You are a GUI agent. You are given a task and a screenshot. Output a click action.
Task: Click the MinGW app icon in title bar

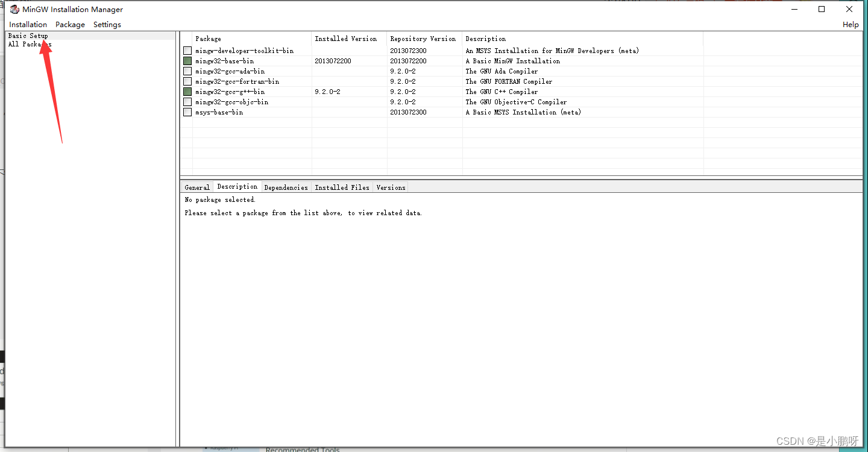14,10
